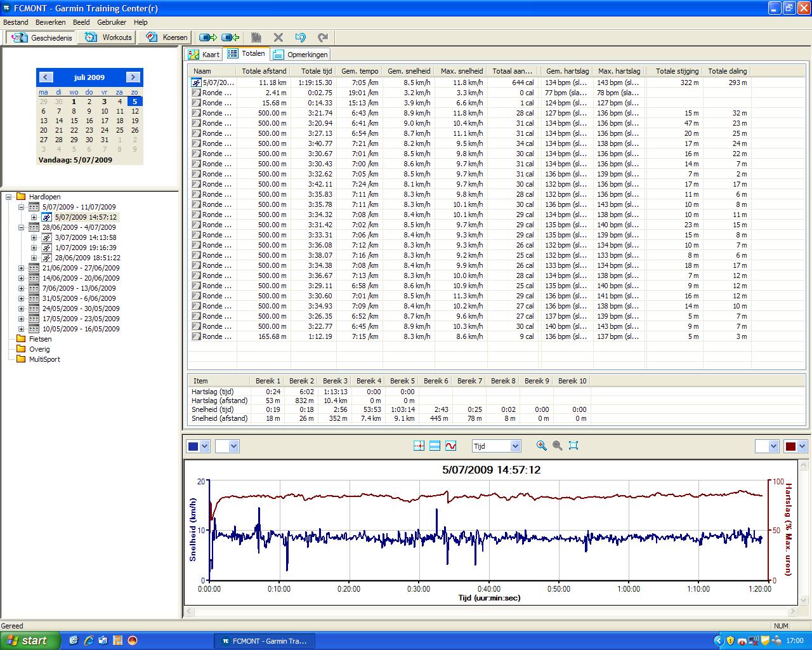Screen dimensions: 812x650
Task: Expand the 21/06/2009 - 27/06/2009 week
Action: (21, 268)
